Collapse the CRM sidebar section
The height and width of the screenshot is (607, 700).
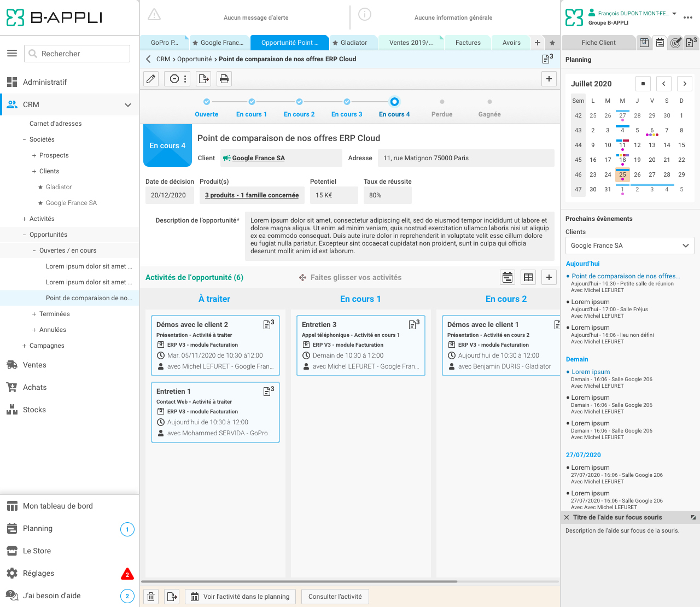click(x=128, y=105)
